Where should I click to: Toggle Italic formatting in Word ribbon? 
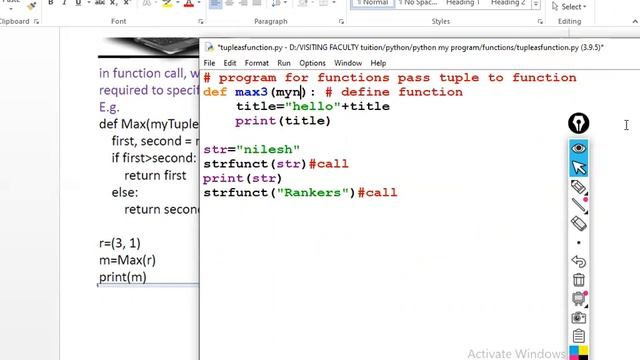click(64, 3)
